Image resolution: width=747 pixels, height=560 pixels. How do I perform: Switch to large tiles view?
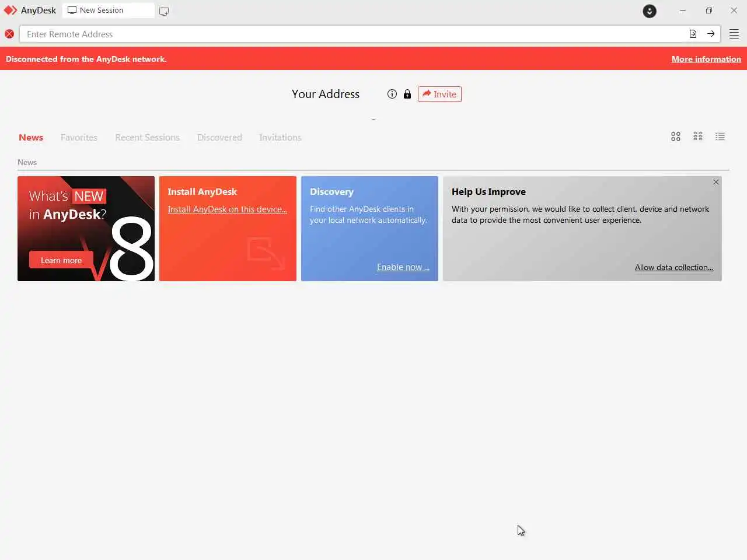[x=676, y=136]
